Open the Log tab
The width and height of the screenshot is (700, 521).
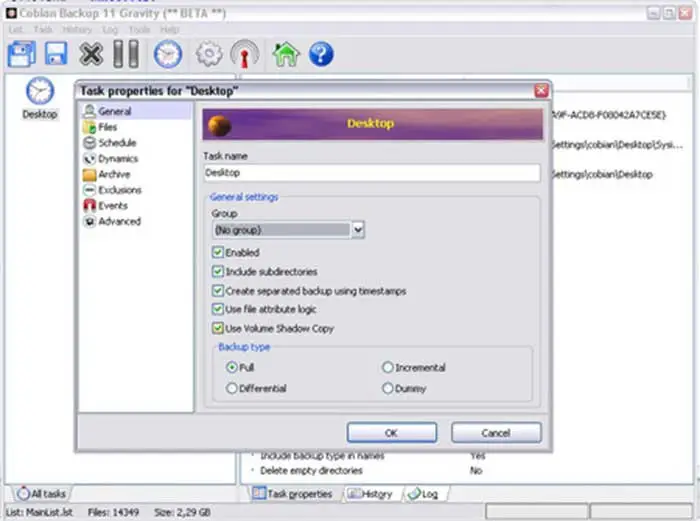(423, 494)
